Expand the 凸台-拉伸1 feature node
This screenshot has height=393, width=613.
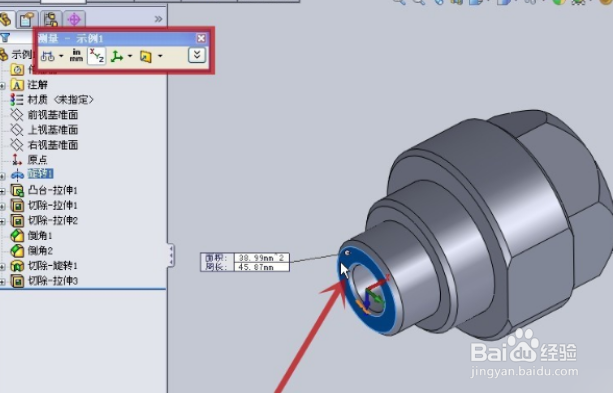2,191
